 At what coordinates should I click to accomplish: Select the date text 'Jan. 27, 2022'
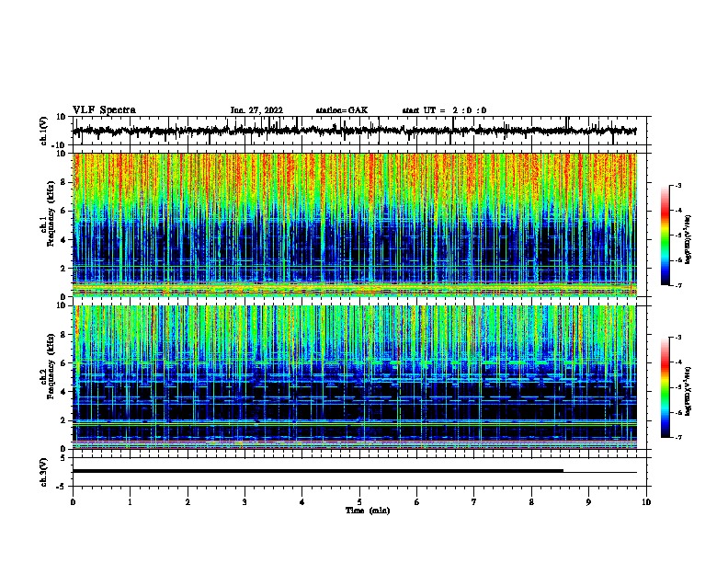pos(256,110)
